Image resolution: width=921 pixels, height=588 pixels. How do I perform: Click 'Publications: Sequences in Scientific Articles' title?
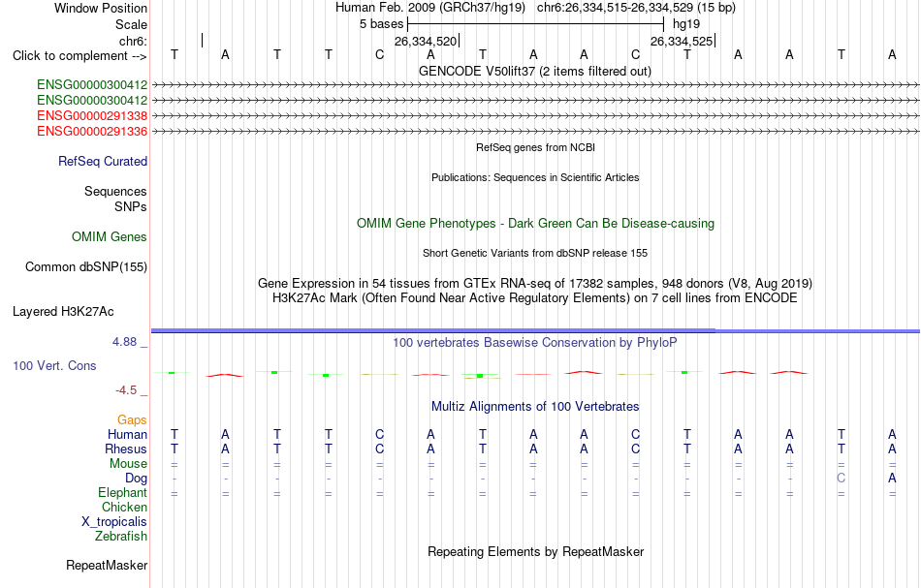pos(535,177)
